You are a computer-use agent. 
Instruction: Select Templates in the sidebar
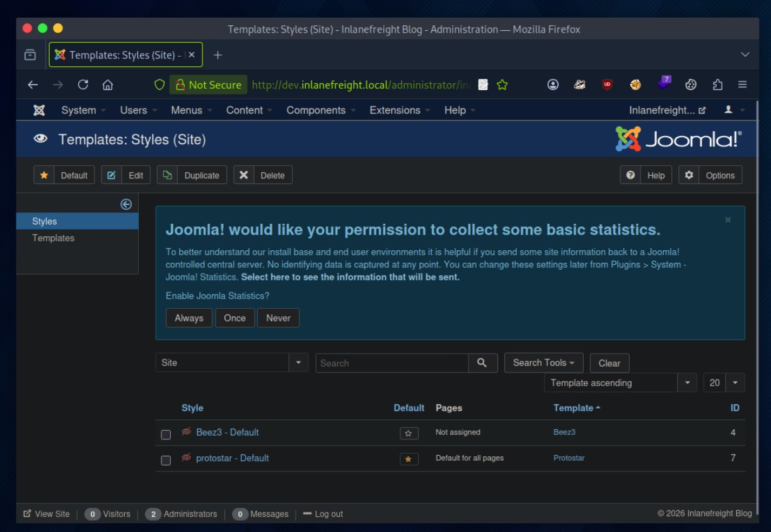click(54, 238)
